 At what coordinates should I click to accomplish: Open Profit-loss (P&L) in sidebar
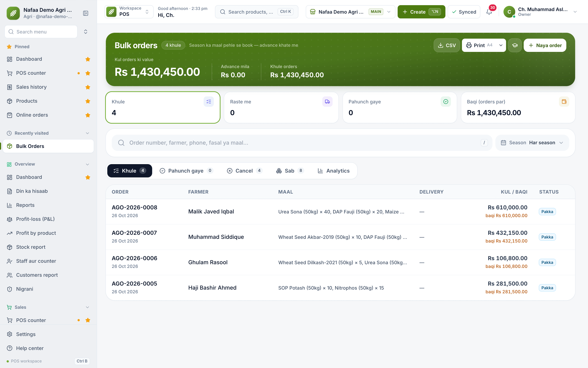click(x=48, y=219)
